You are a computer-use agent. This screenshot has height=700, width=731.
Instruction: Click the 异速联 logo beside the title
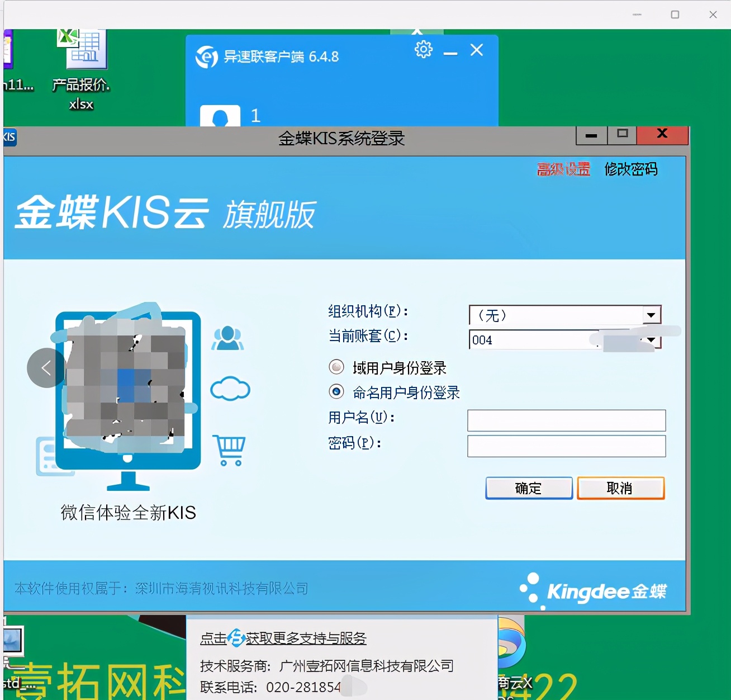[x=206, y=56]
